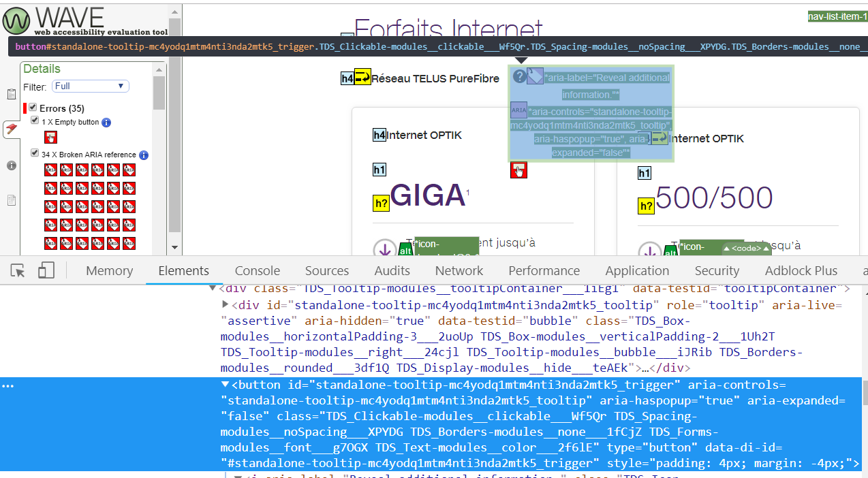The image size is (868, 478).
Task: Select the Empty button error icon in Details
Action: click(50, 138)
